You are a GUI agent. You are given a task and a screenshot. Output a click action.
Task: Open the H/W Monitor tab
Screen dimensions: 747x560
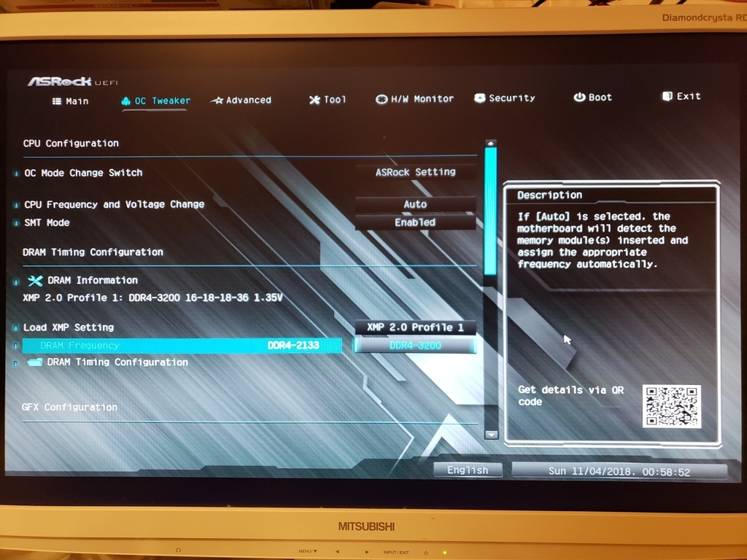click(x=414, y=98)
